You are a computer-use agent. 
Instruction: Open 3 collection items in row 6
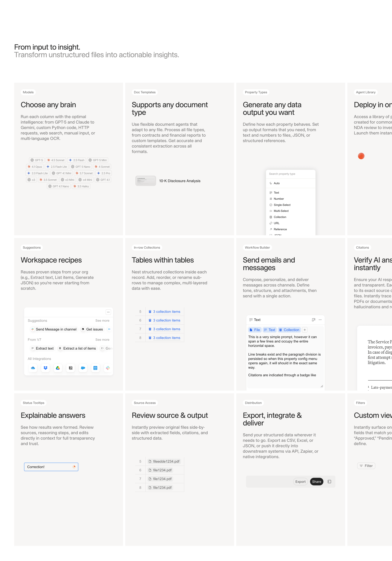point(165,320)
